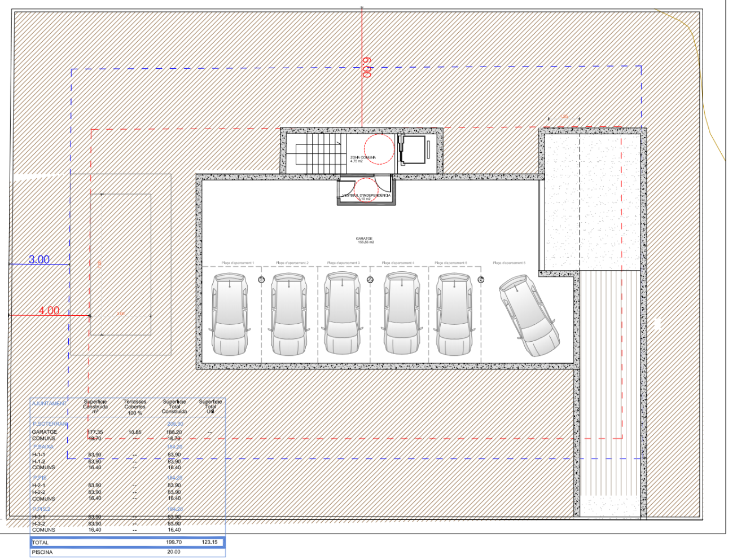Viewport: 737px width, 560px height.
Task: Select the PISCINA row label
Action: 42,552
